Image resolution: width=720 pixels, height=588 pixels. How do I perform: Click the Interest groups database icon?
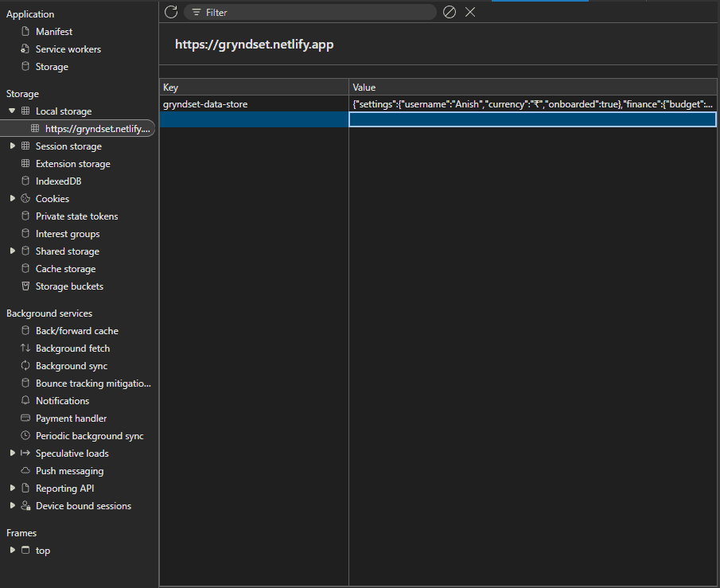[25, 233]
